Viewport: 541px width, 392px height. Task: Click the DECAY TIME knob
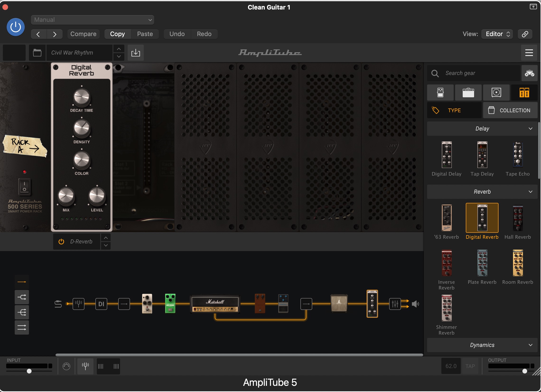click(82, 97)
